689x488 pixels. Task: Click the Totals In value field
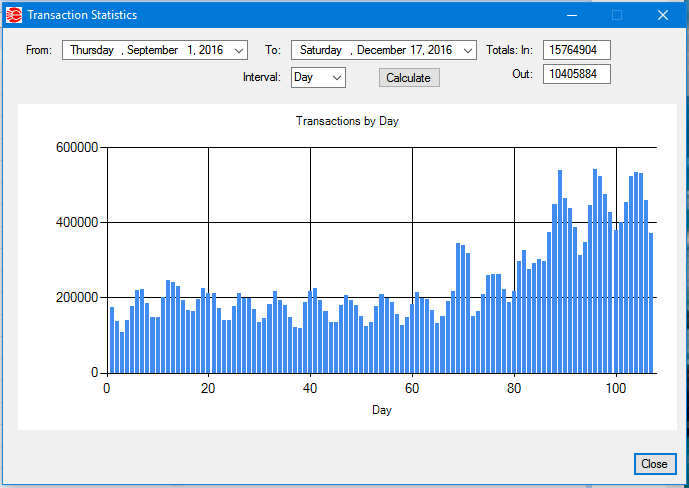click(576, 50)
